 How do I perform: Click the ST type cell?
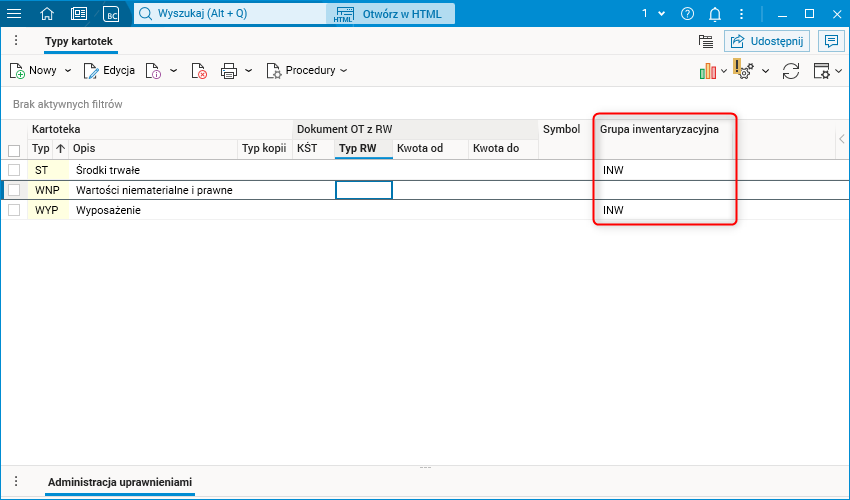click(x=48, y=170)
